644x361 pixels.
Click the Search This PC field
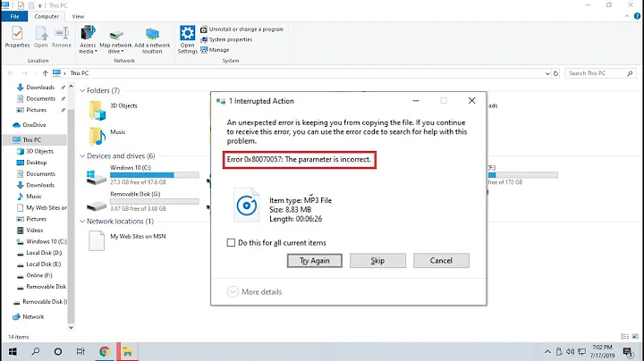[600, 73]
